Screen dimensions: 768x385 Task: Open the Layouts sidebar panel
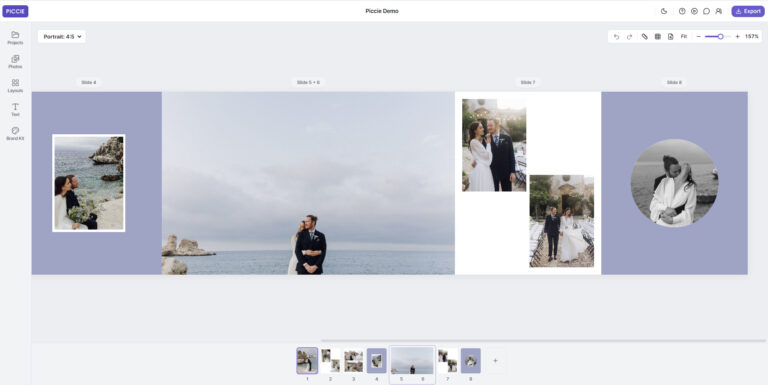15,86
